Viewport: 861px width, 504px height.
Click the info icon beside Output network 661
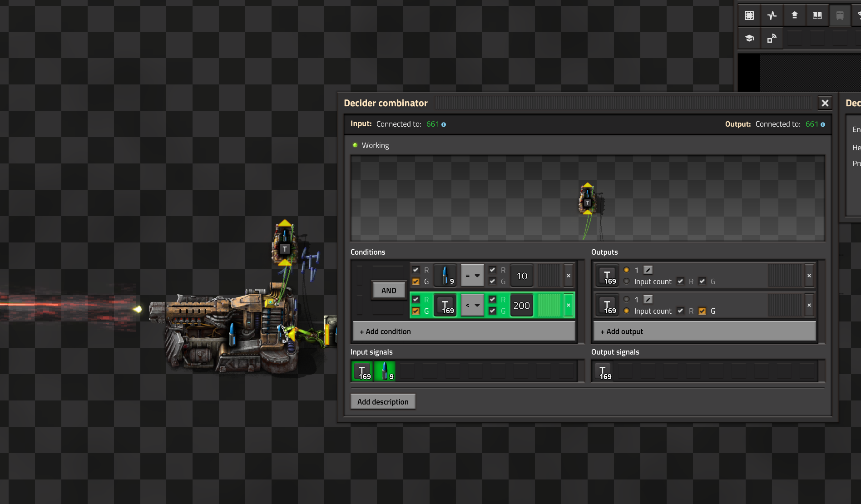point(823,124)
